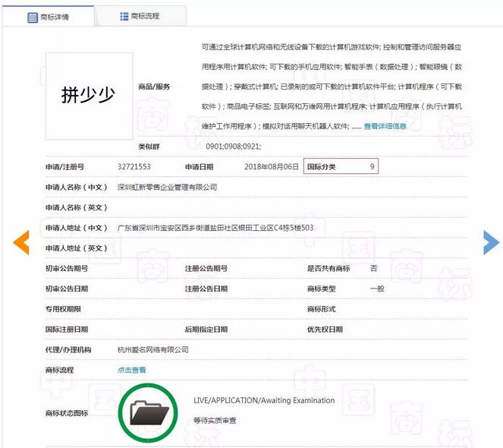Click the 代理/办理机构 label
Viewport: 503px width, 448px height.
tap(68, 350)
